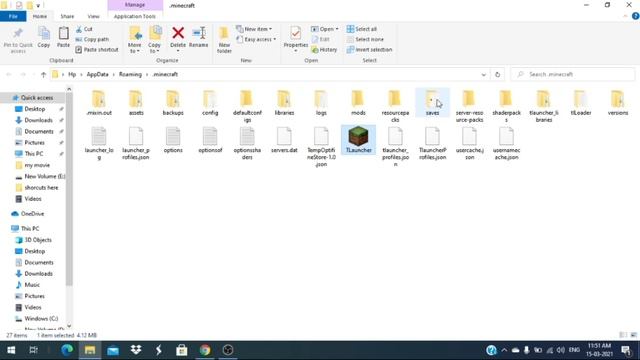The image size is (640, 360).
Task: Select the versions folder
Action: pyautogui.click(x=618, y=103)
